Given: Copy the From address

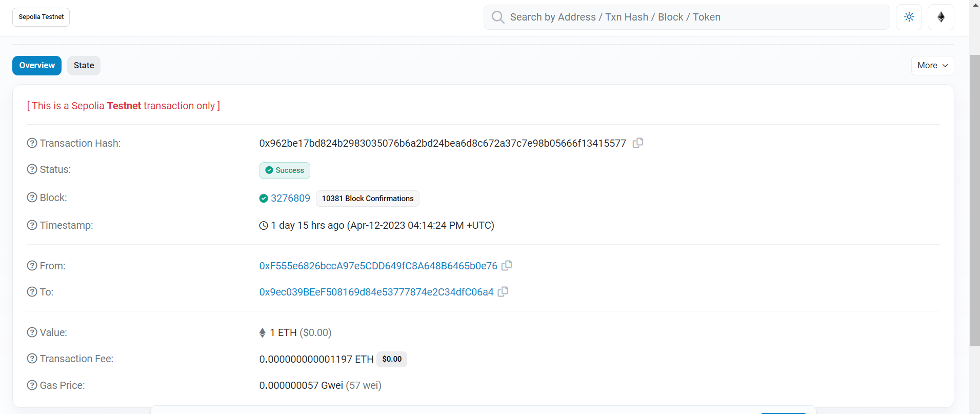Looking at the screenshot, I should coord(507,266).
